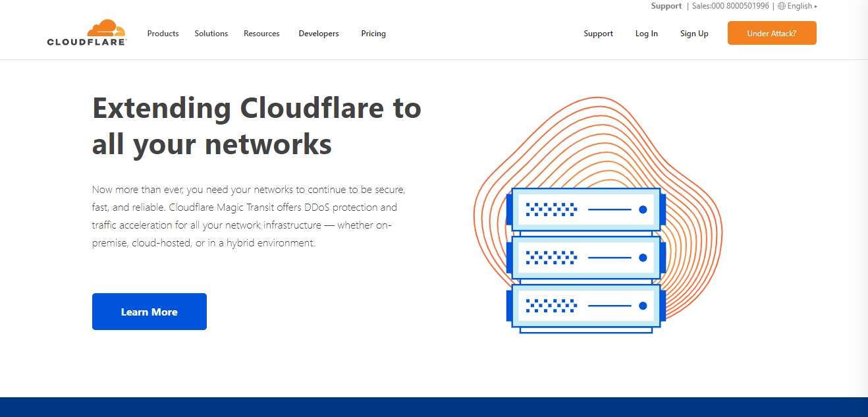Click the heading Extending Cloudflare to all your networks

click(257, 126)
